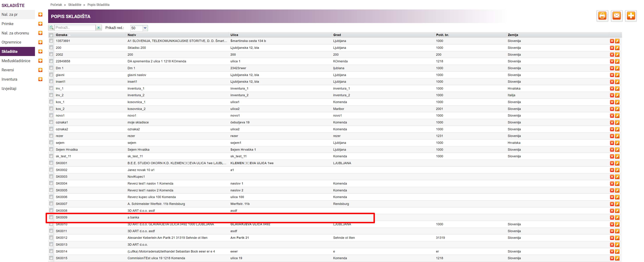Expand Inventura with its plus icon

coord(40,79)
